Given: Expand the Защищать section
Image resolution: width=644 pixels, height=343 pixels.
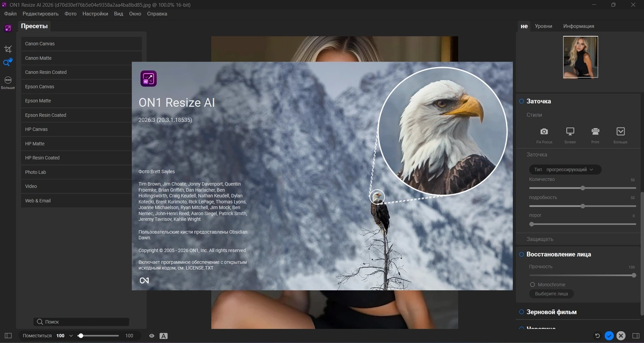Looking at the screenshot, I should tap(540, 239).
